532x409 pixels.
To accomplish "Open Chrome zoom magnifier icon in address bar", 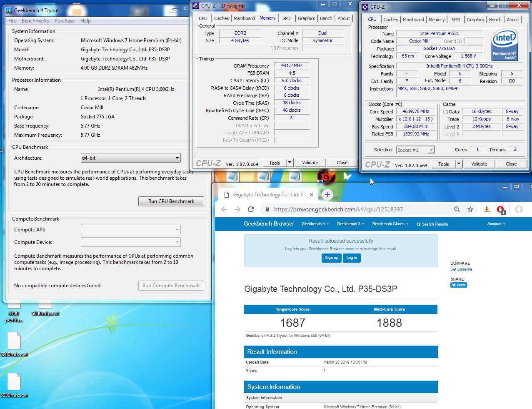I will [457, 209].
